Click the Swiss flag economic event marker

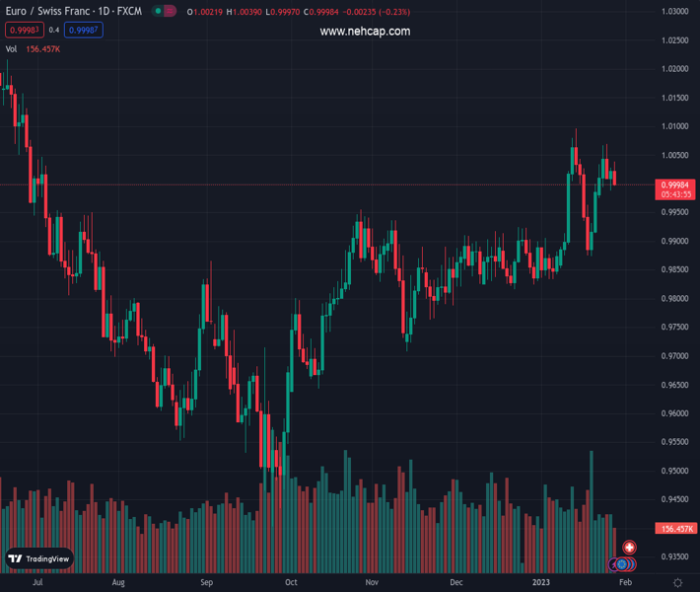tap(630, 548)
